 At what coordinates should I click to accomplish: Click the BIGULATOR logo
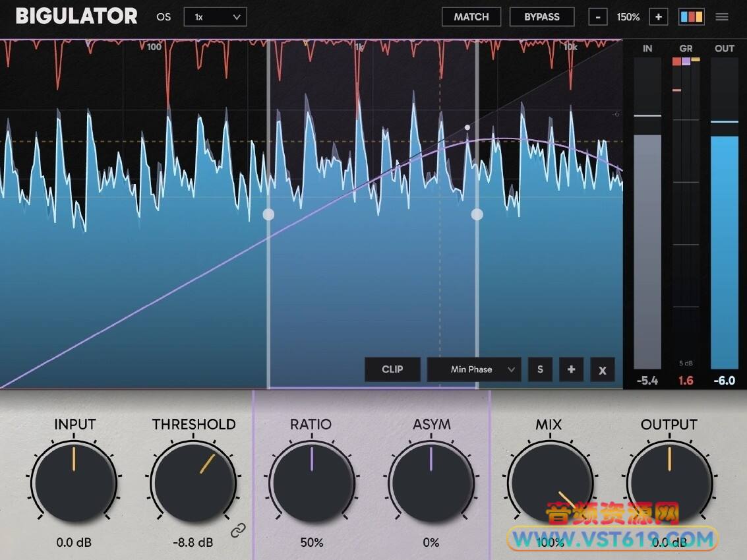coord(76,16)
